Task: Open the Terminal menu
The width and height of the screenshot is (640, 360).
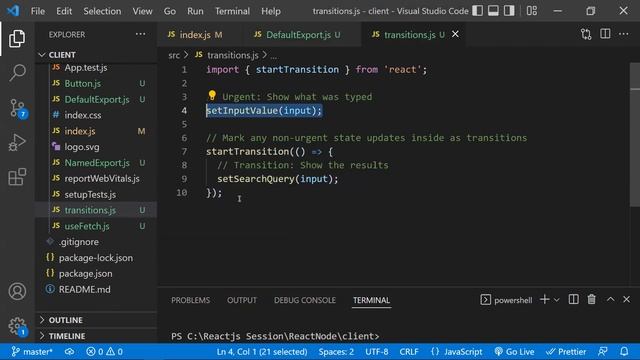Action: pos(232,11)
